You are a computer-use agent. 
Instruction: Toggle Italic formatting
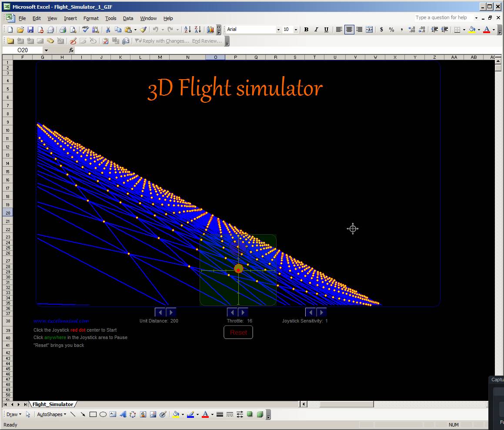[x=316, y=30]
